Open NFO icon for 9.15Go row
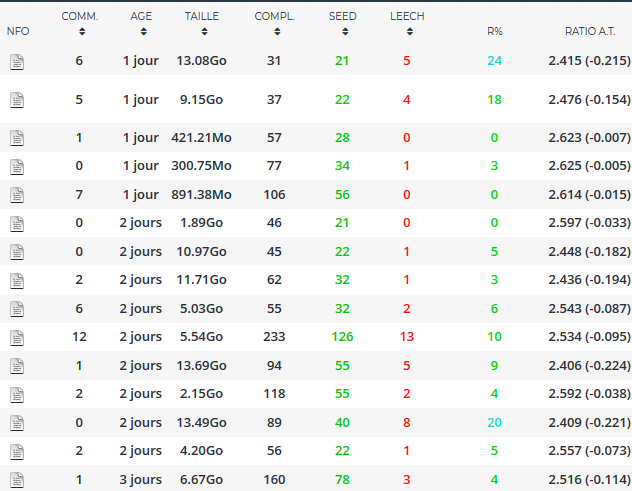Screen dimensions: 632x491 tap(17, 100)
